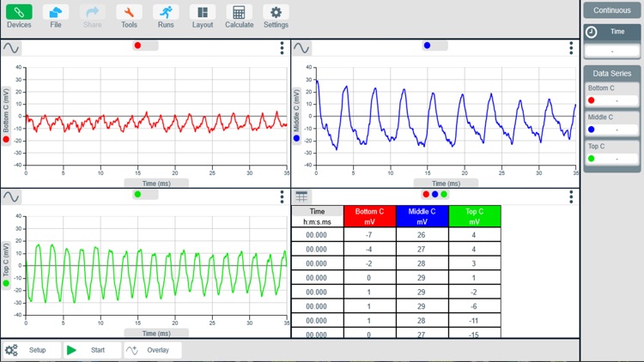Open the Runs runner icon
Viewport: 644px width, 362px height.
(166, 13)
